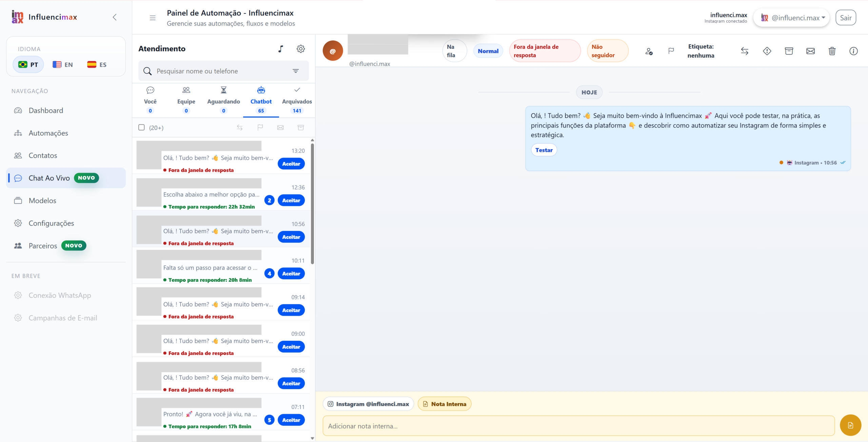Accept the 12:36 conversation

coord(291,200)
